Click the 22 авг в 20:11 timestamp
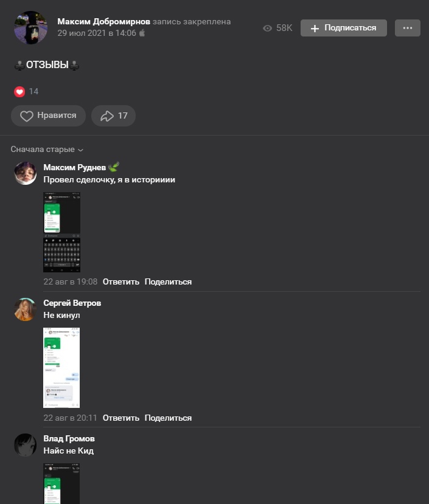The height and width of the screenshot is (504, 429). point(70,418)
